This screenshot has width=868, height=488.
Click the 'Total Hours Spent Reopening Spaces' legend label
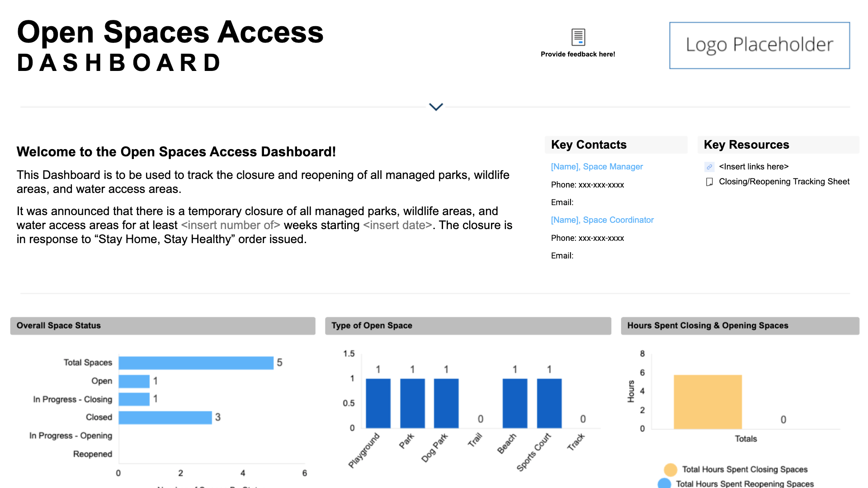[x=745, y=483]
